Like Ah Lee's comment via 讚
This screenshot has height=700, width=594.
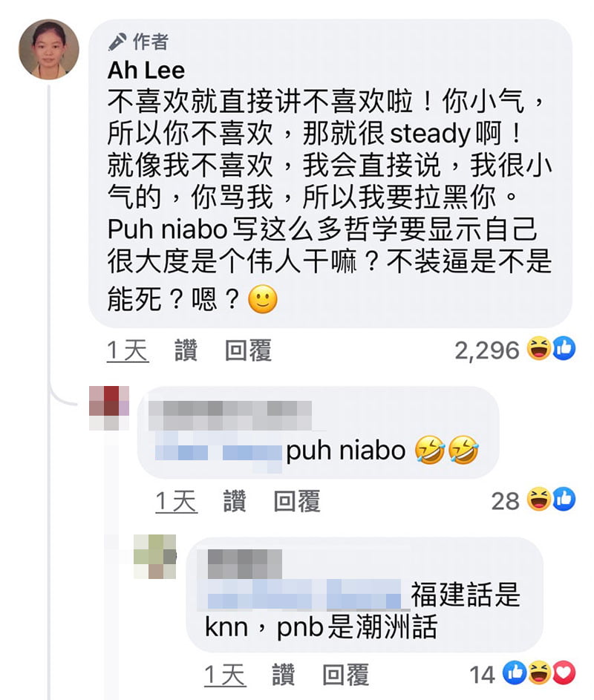(x=186, y=350)
